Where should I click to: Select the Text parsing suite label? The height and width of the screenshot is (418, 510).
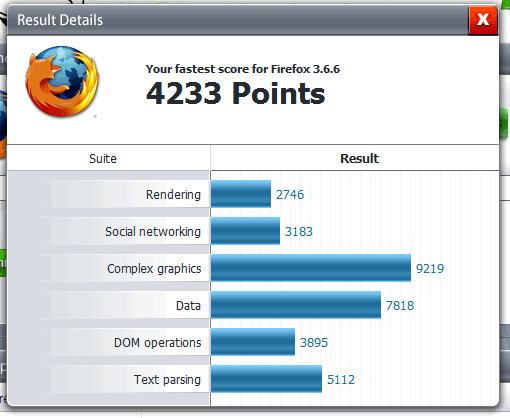click(167, 380)
